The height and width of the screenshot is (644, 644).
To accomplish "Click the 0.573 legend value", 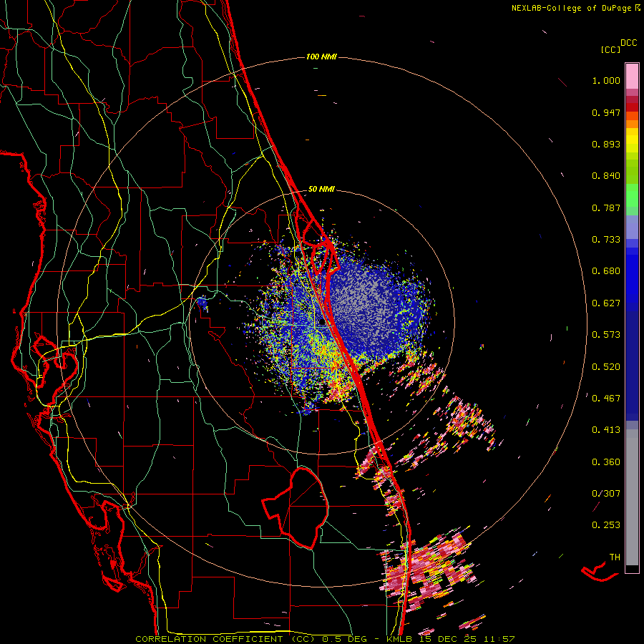I will pyautogui.click(x=606, y=335).
